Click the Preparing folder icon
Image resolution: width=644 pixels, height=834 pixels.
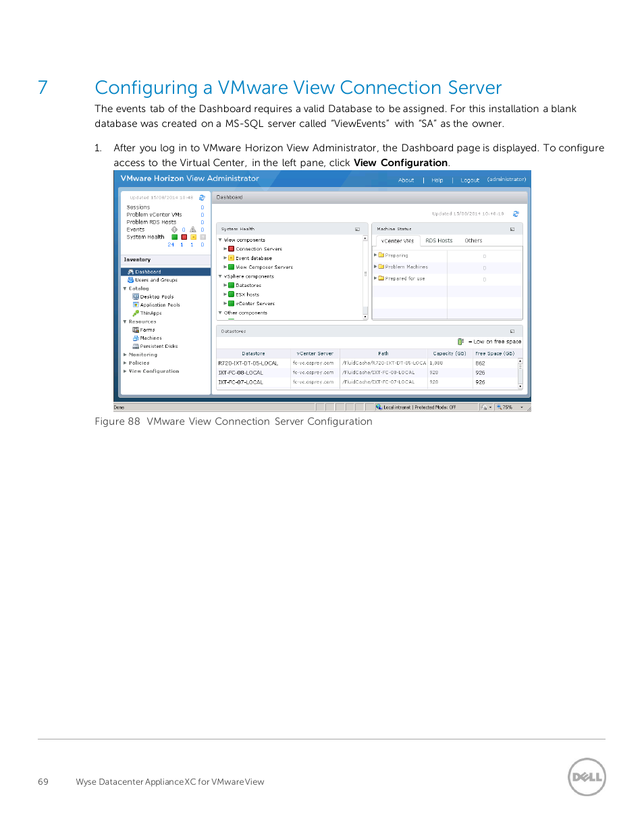(381, 255)
